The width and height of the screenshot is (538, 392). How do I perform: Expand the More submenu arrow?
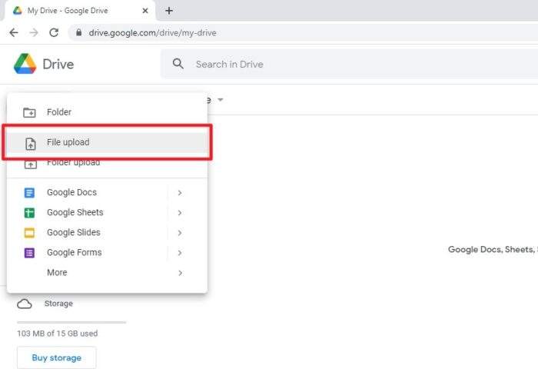coord(180,273)
